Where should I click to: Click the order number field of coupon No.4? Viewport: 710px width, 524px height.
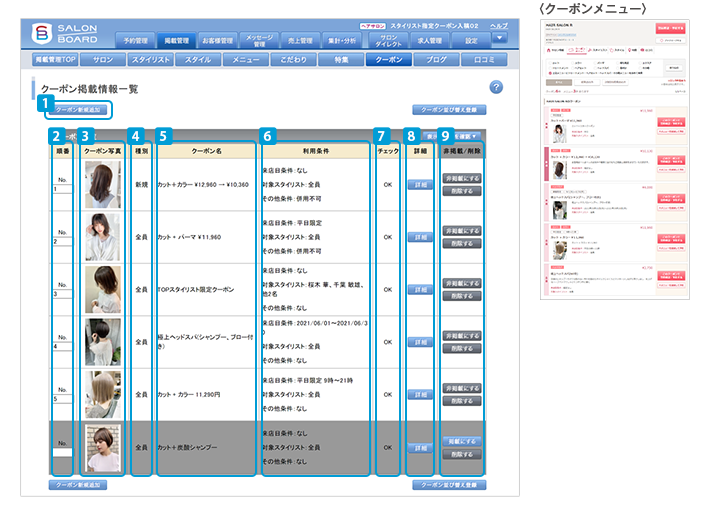[x=62, y=347]
